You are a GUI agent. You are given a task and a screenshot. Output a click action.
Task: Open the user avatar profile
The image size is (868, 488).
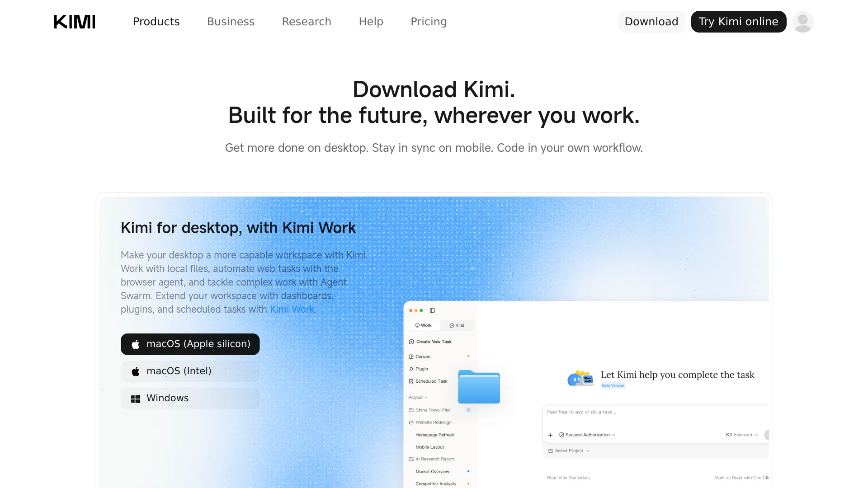pyautogui.click(x=803, y=22)
